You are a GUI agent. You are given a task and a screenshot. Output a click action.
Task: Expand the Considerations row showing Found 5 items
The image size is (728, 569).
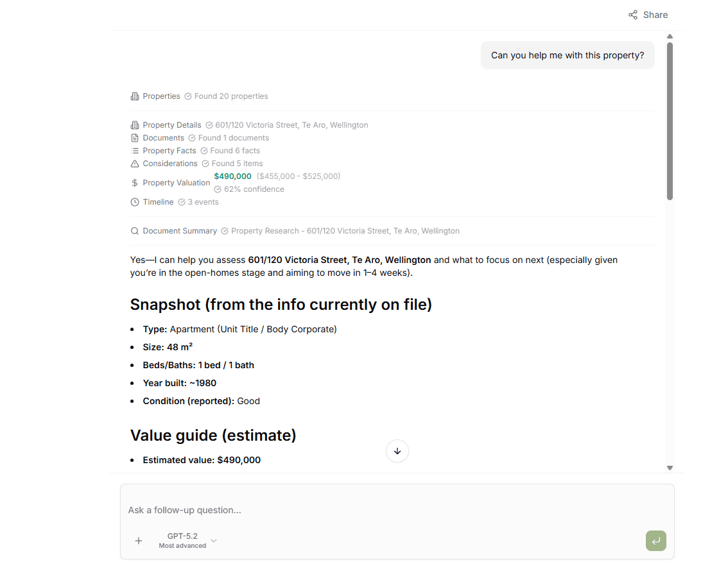[171, 163]
